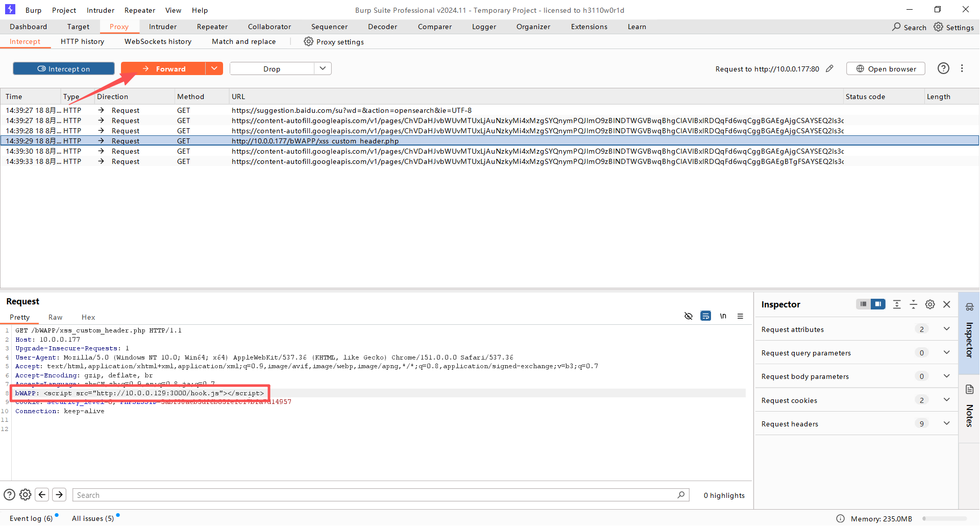Open the Forward button dropdown arrow

214,69
